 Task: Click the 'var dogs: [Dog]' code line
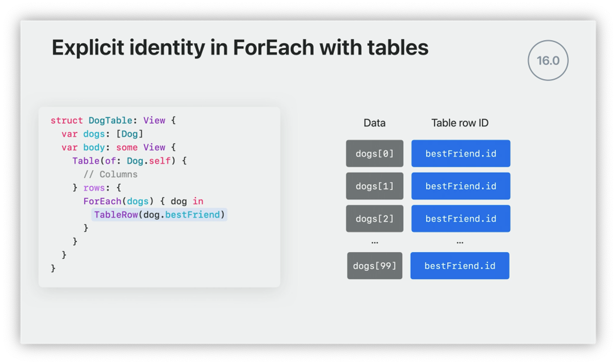tap(102, 134)
